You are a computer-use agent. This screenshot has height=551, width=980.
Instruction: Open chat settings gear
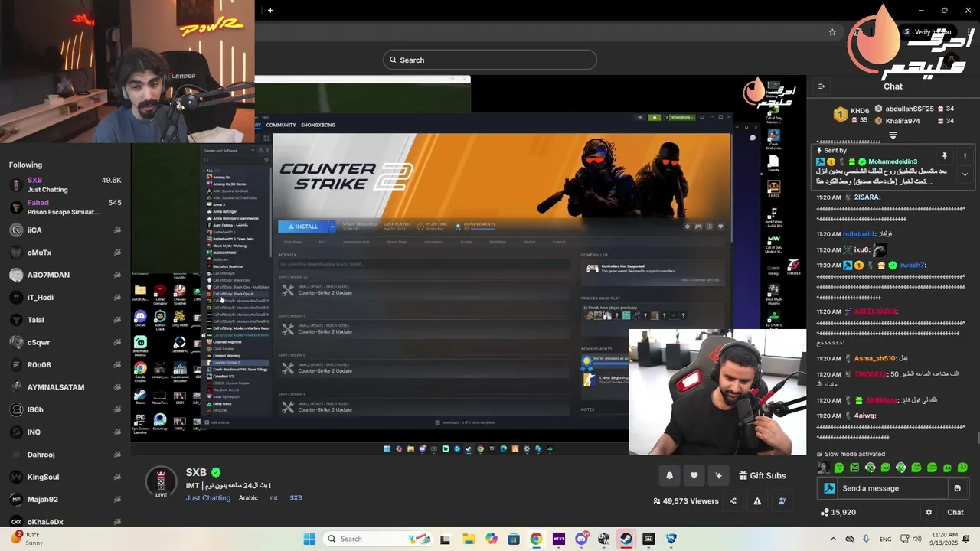pyautogui.click(x=929, y=513)
